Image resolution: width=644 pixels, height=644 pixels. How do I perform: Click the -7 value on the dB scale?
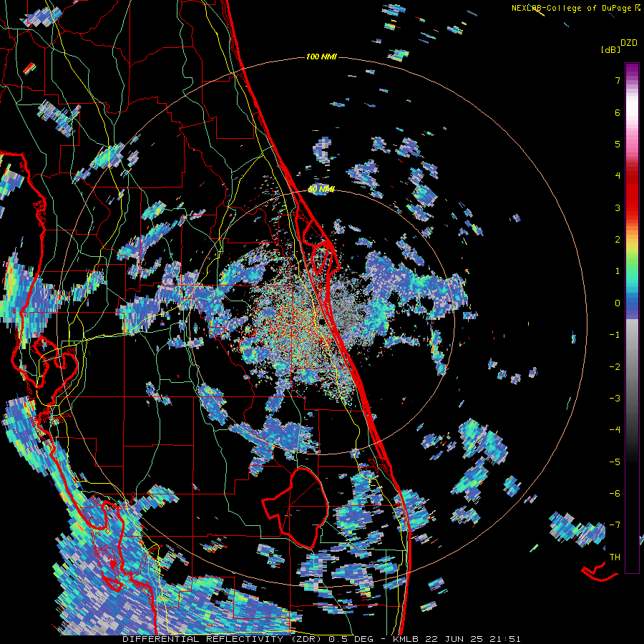pos(615,525)
